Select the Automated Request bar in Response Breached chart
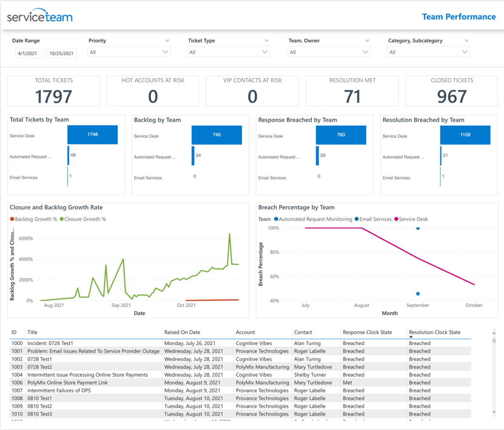The height and width of the screenshot is (430, 504). pyautogui.click(x=317, y=156)
